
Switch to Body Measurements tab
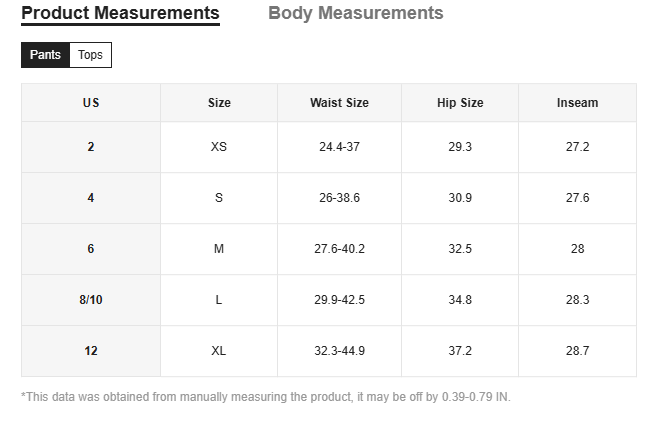355,13
